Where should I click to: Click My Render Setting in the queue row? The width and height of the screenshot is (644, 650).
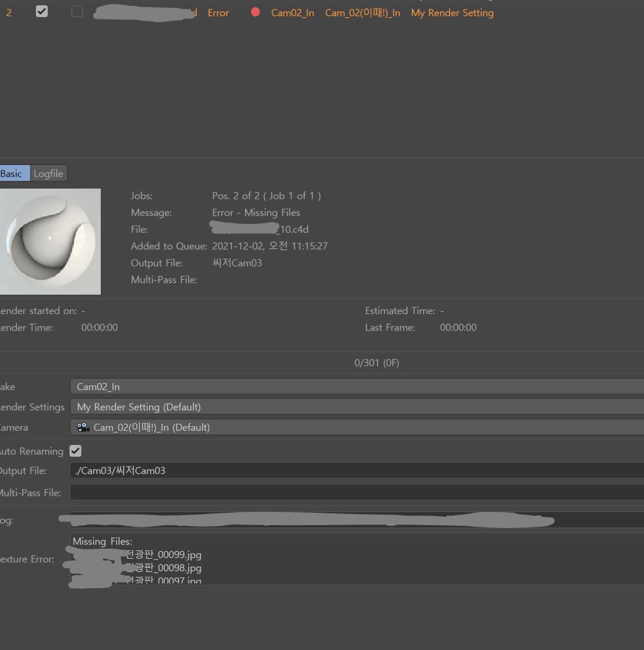[x=452, y=12]
